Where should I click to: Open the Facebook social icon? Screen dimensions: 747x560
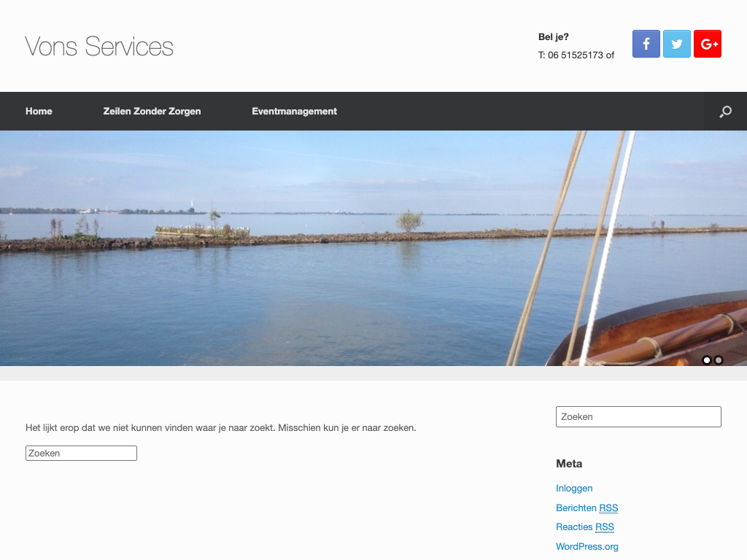[646, 44]
